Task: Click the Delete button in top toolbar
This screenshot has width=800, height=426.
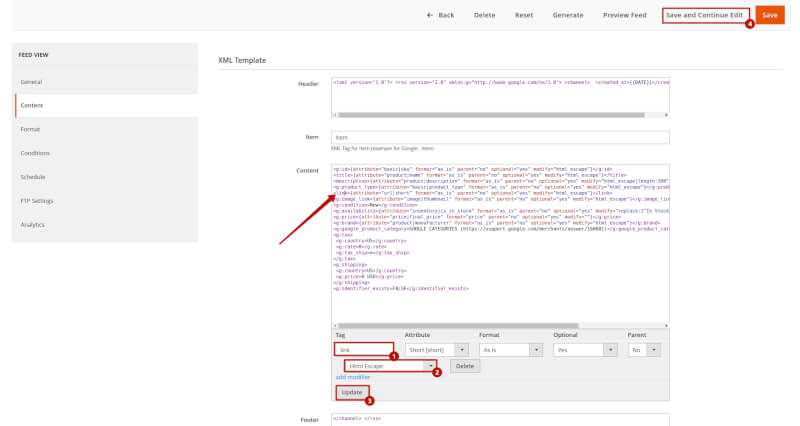Action: [484, 15]
